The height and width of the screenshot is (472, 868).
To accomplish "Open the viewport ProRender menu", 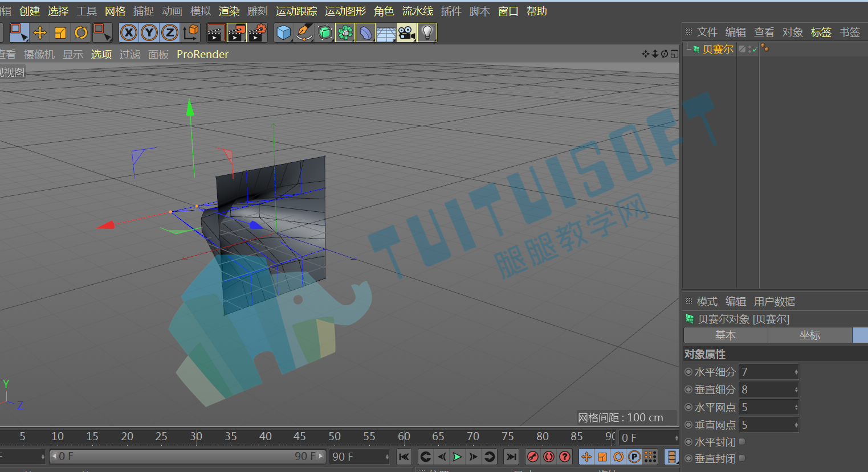I will (x=202, y=54).
